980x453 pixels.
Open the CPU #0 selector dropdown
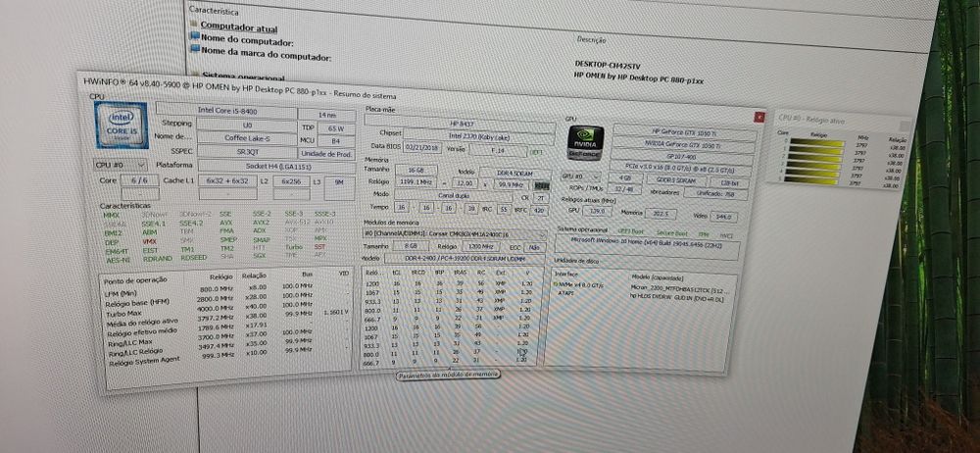[x=121, y=165]
